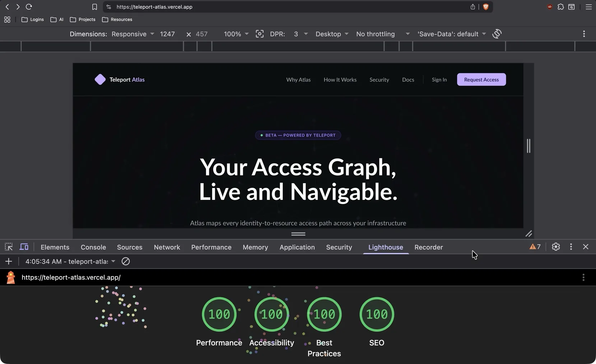Open extensions puzzle icon

pos(561,7)
